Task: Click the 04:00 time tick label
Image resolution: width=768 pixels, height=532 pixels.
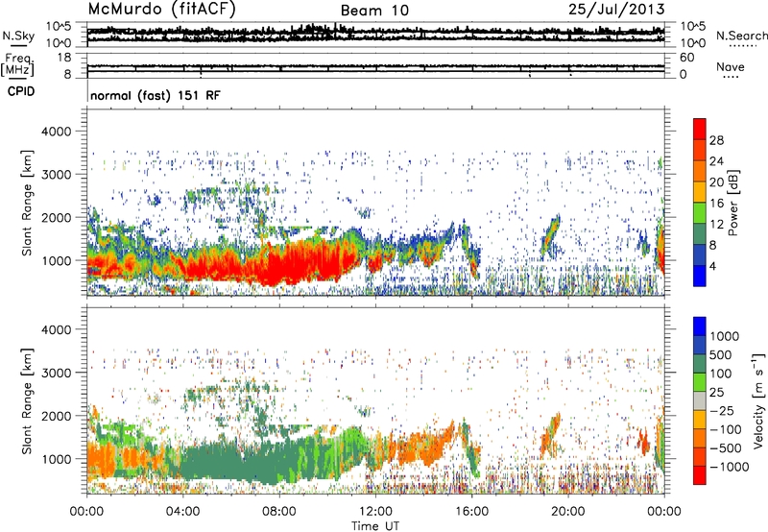Action: click(x=182, y=512)
